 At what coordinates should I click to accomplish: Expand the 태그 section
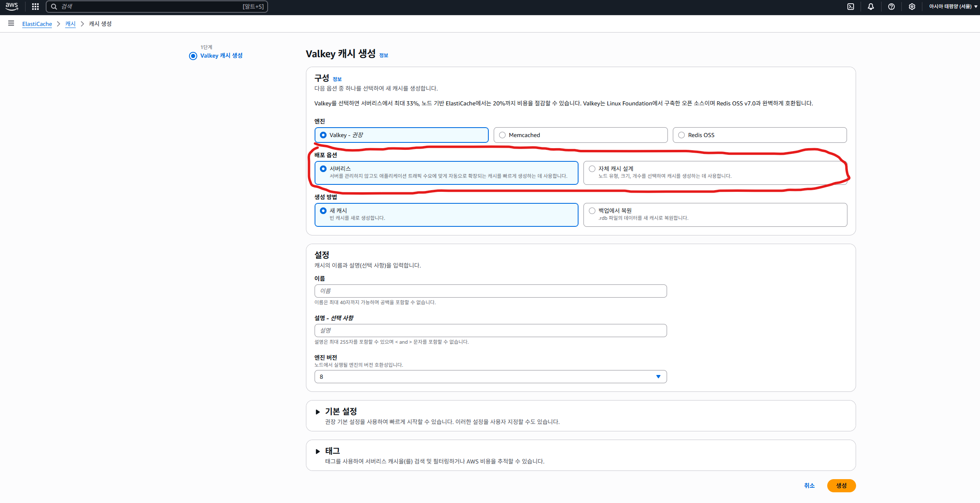(317, 451)
